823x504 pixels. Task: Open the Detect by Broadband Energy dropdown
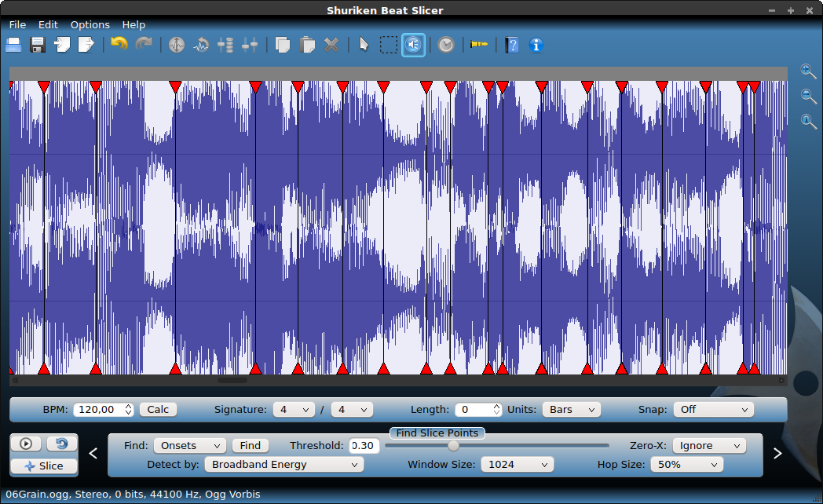(283, 465)
